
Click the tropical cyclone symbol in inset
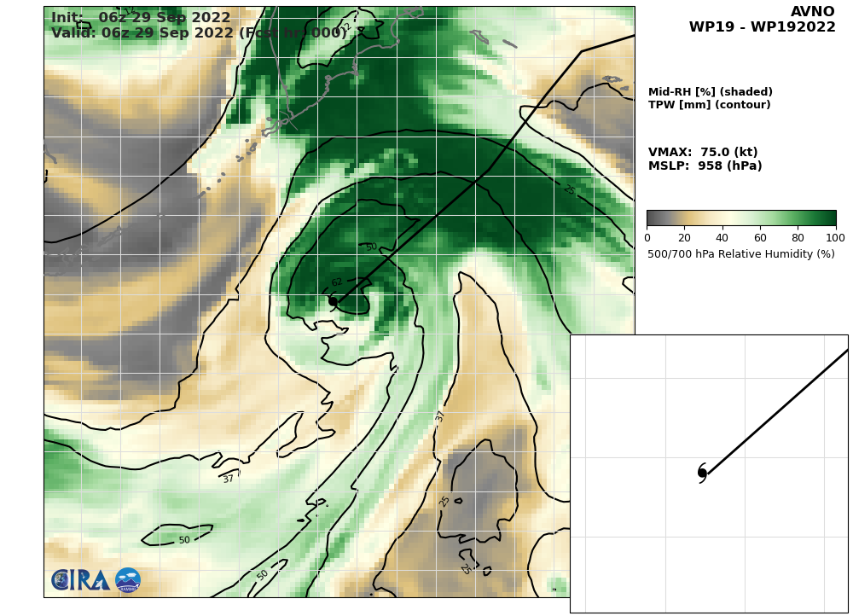tap(702, 473)
